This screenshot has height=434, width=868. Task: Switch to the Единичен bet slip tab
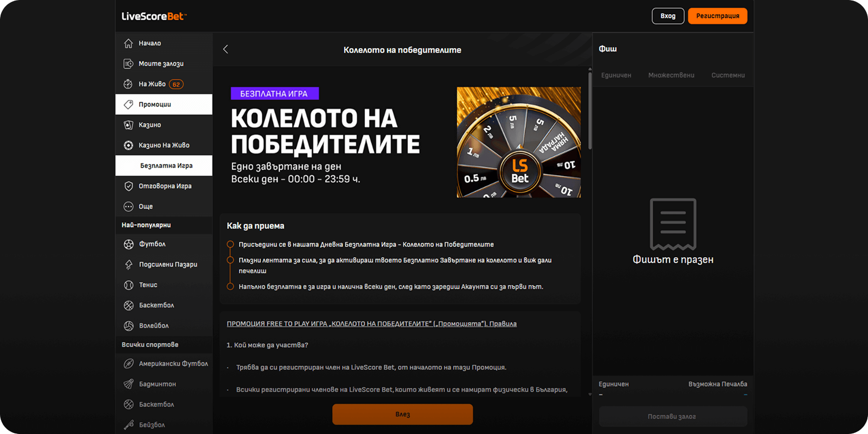click(x=616, y=75)
